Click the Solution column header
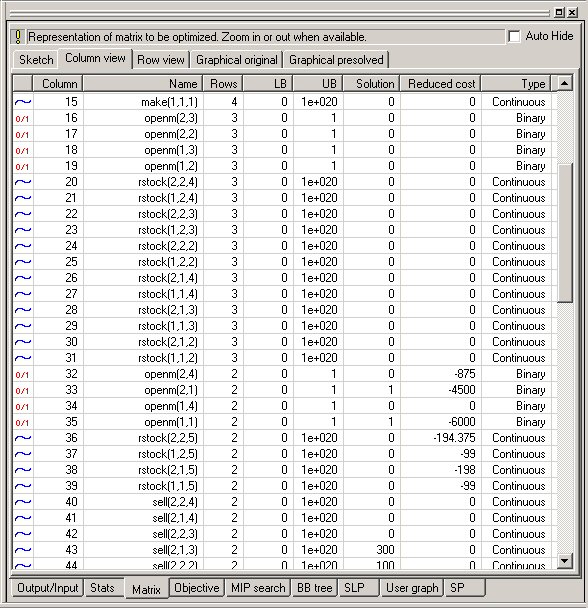This screenshot has width=588, height=608. [372, 84]
